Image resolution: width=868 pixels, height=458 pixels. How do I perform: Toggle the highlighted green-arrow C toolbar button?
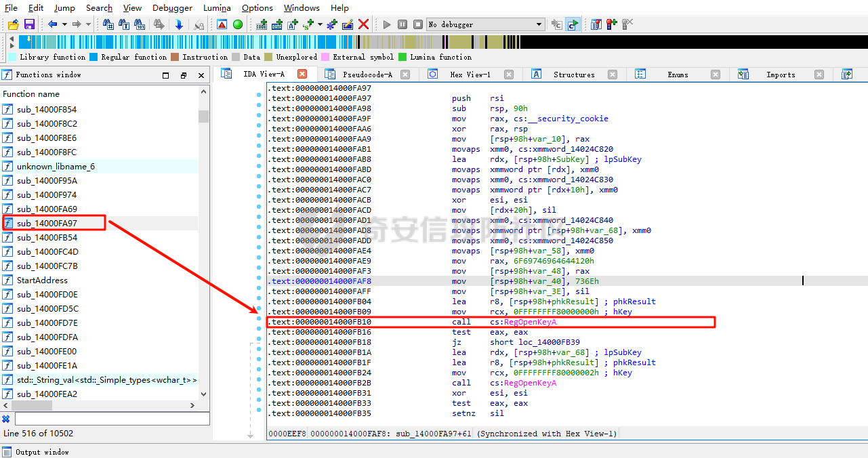(x=573, y=24)
